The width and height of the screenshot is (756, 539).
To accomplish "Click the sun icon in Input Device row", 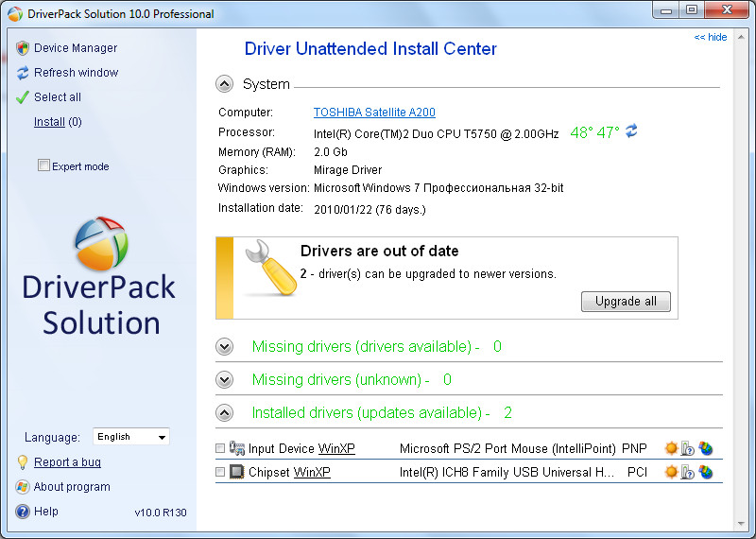I will tap(671, 448).
